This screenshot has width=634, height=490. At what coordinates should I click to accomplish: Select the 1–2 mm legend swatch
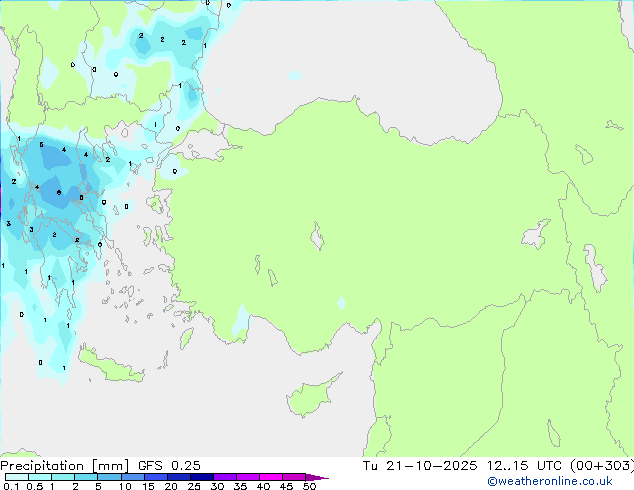pyautogui.click(x=63, y=477)
